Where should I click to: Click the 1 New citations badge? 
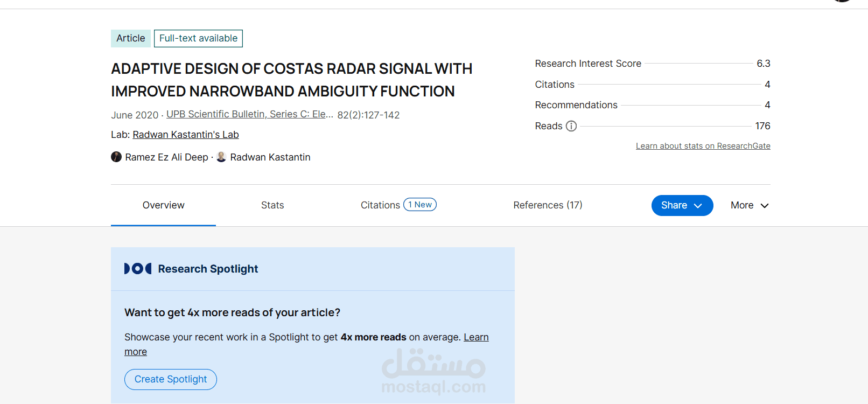420,205
